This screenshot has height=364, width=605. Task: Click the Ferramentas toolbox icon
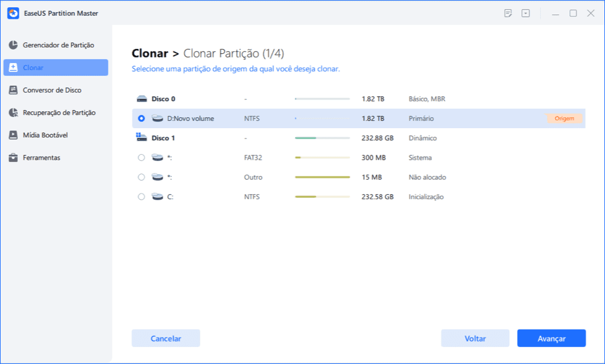[x=13, y=158]
